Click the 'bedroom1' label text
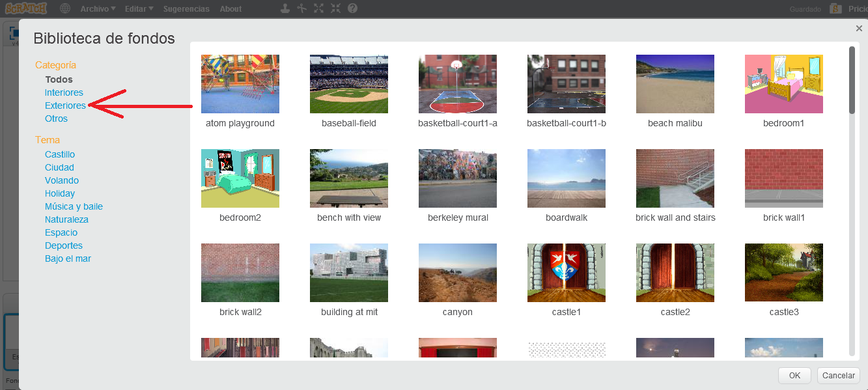868x390 pixels. 784,123
